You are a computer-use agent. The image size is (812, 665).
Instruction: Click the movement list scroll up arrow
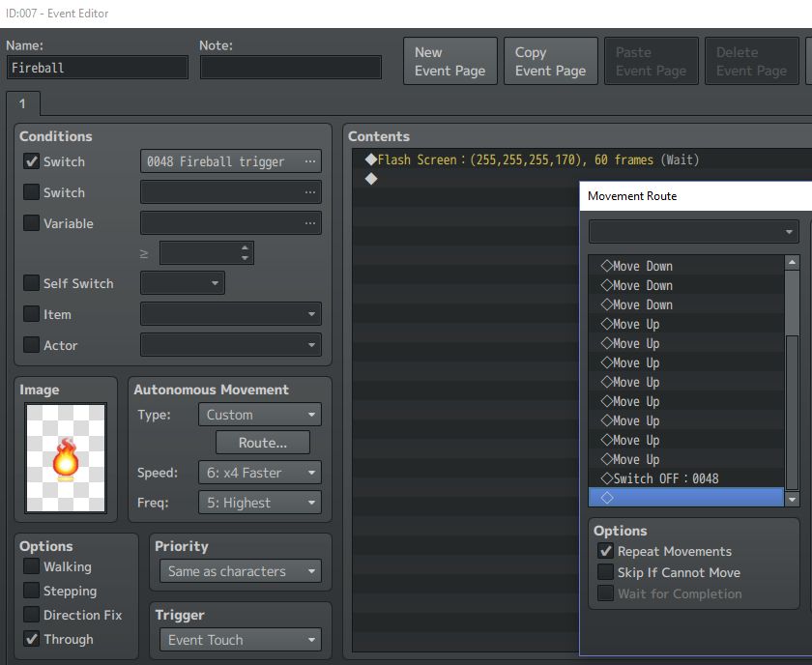pyautogui.click(x=792, y=263)
